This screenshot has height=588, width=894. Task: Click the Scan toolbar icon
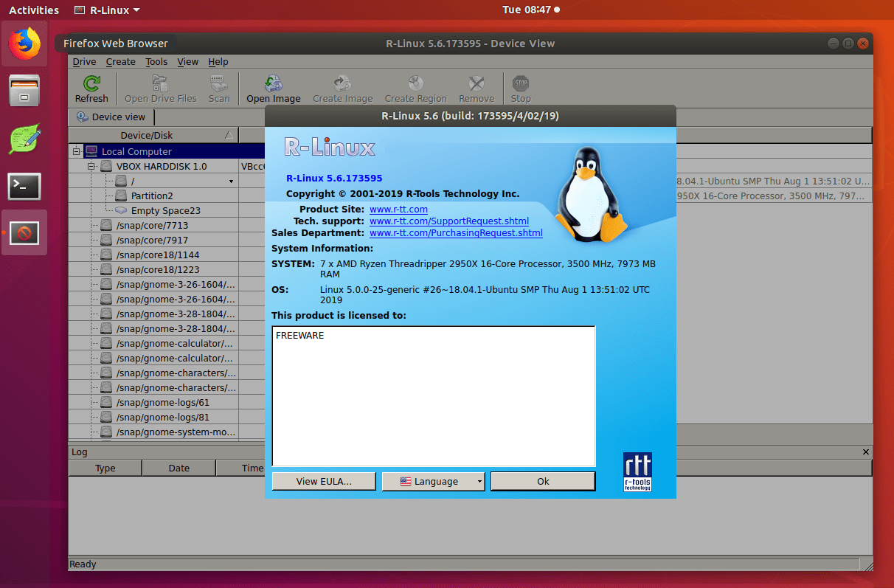(218, 83)
